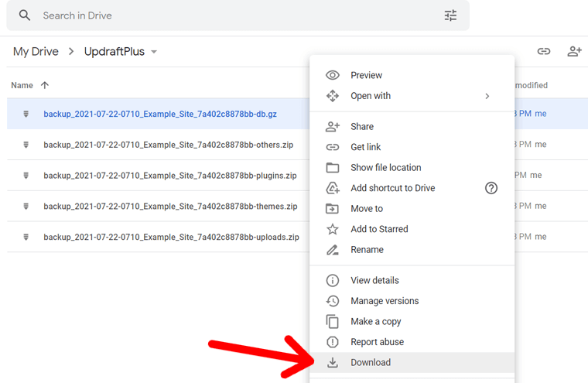Image resolution: width=588 pixels, height=383 pixels.
Task: Click 'me' owner in others.zip row
Action: point(540,145)
